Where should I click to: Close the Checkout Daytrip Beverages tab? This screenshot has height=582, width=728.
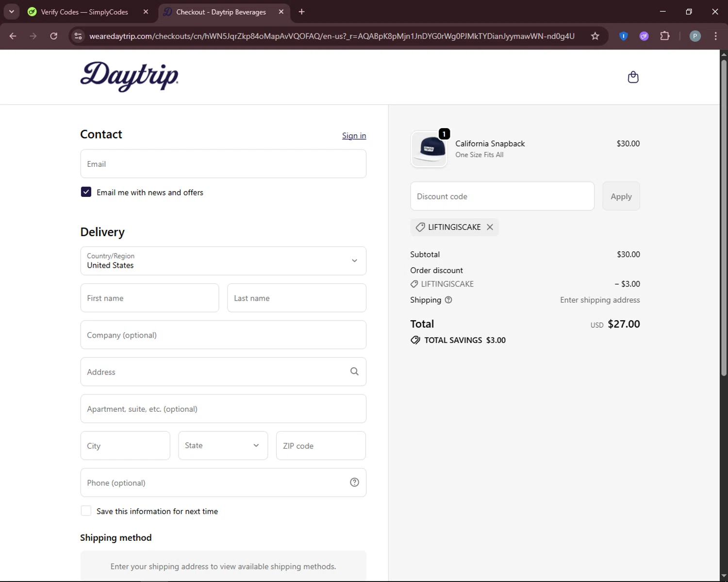click(x=281, y=12)
